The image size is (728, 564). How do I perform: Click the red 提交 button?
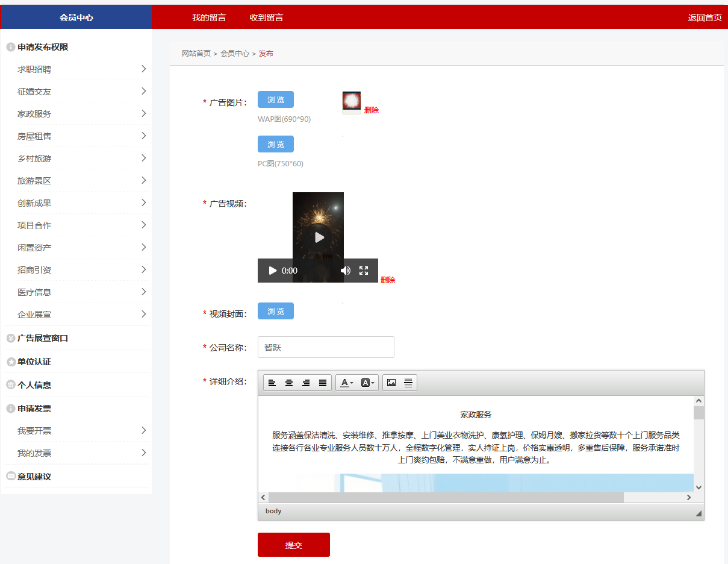tap(294, 545)
